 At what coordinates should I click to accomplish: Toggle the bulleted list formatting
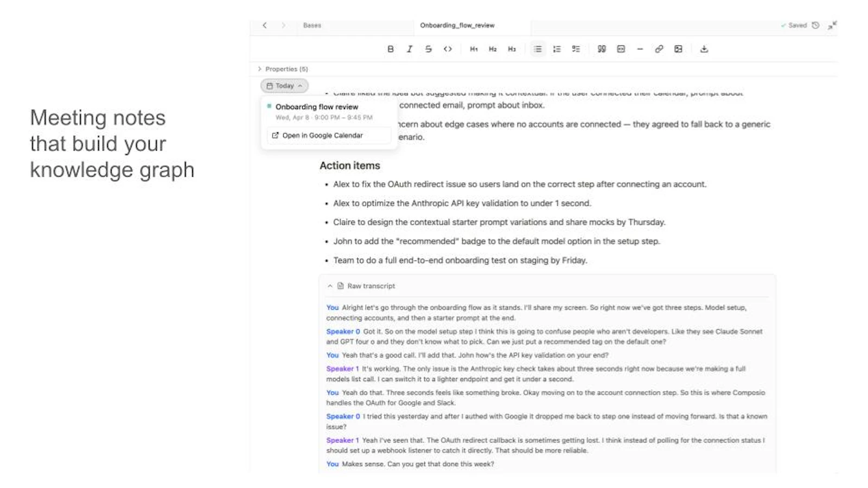[538, 49]
